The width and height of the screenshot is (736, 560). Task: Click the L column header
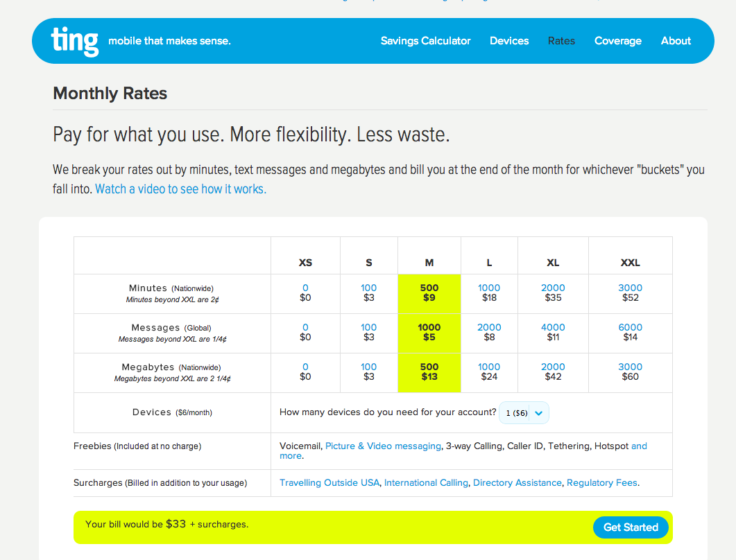click(489, 263)
